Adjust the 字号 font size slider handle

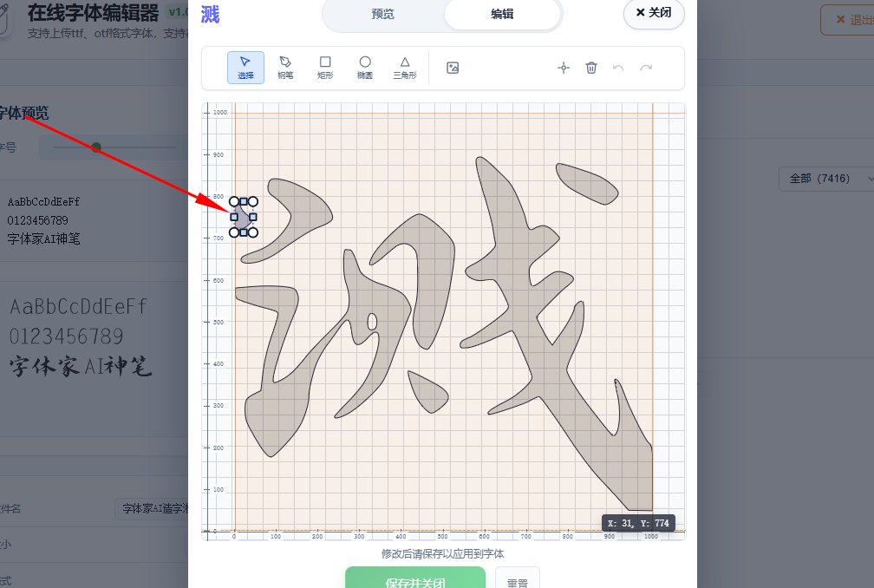pyautogui.click(x=95, y=147)
